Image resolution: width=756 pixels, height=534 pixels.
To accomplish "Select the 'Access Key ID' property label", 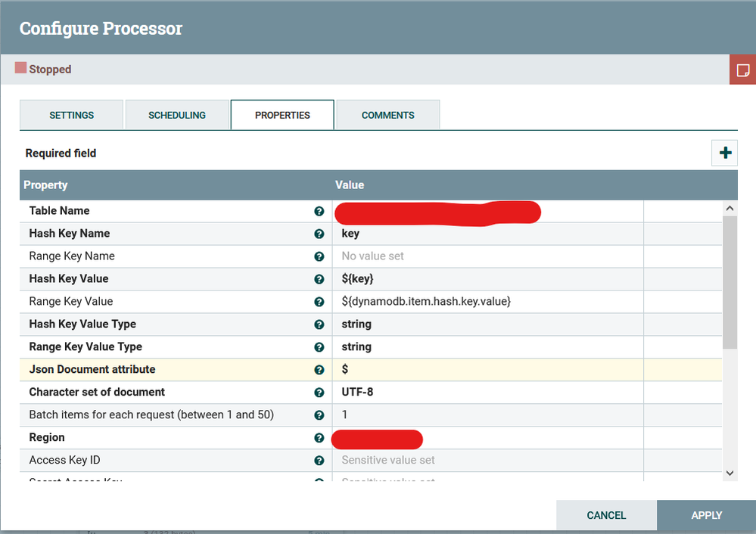I will (64, 460).
